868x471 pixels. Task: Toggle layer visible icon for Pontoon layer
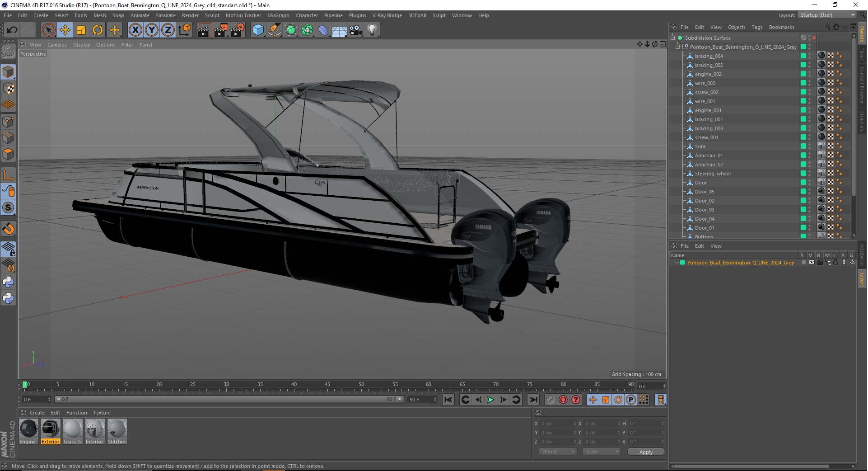(x=812, y=263)
